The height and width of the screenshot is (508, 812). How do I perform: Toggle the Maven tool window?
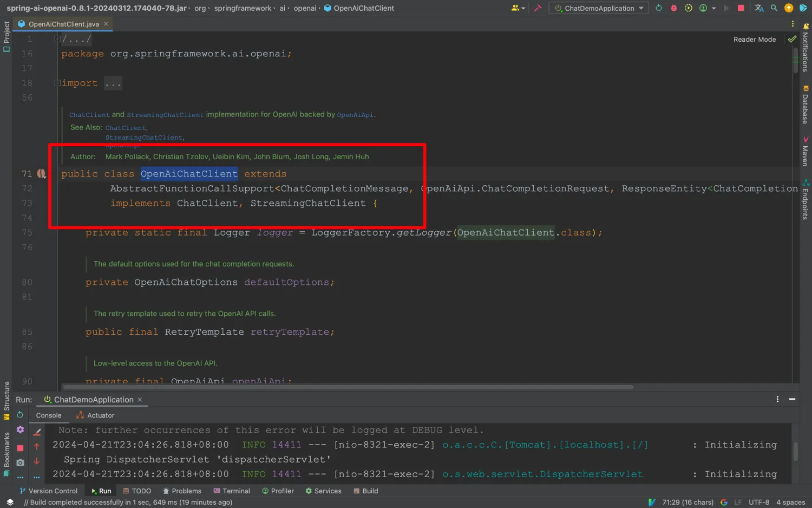tap(806, 151)
